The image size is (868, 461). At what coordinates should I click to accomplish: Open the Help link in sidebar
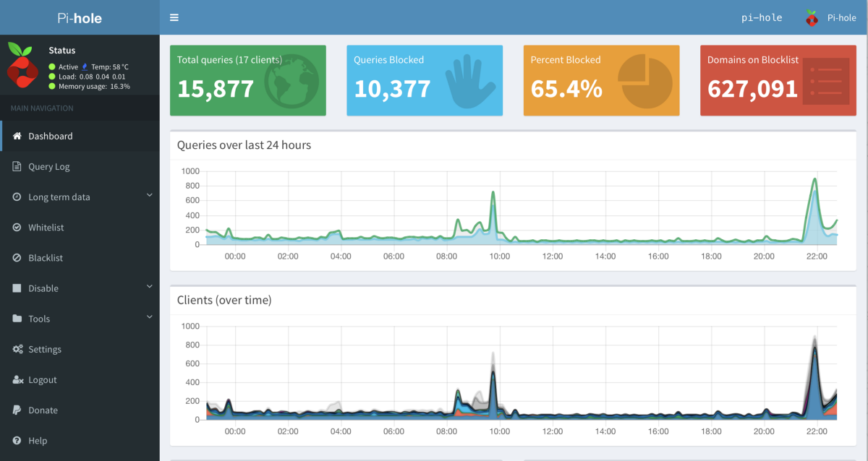(80, 440)
